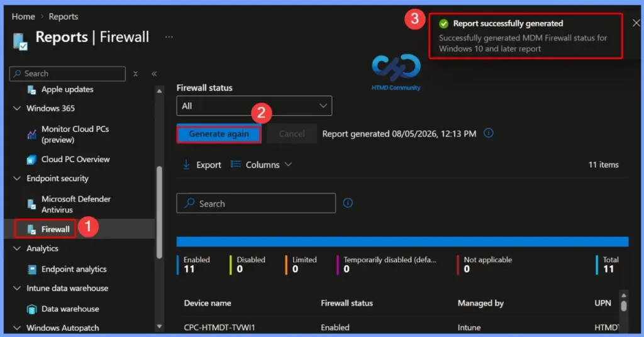Open Monitor Cloud PCs (preview)
The width and height of the screenshot is (644, 337).
click(75, 134)
